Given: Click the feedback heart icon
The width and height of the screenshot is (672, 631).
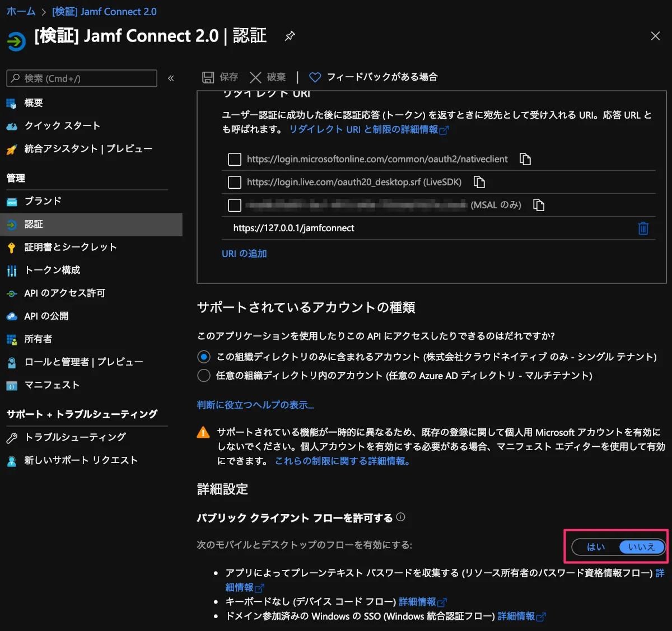Looking at the screenshot, I should 315,77.
